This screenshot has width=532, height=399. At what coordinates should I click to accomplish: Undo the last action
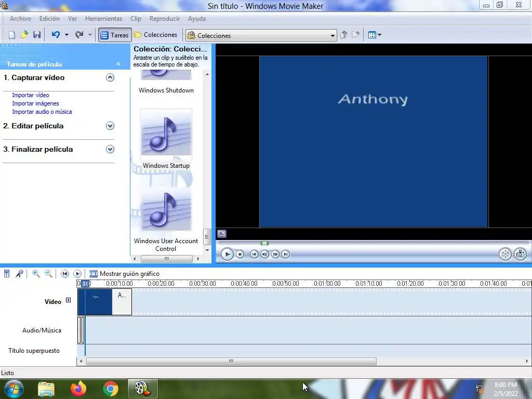(x=56, y=35)
